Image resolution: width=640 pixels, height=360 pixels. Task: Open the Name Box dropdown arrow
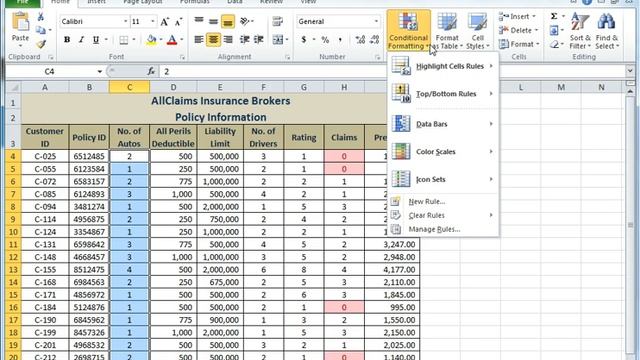click(x=99, y=71)
